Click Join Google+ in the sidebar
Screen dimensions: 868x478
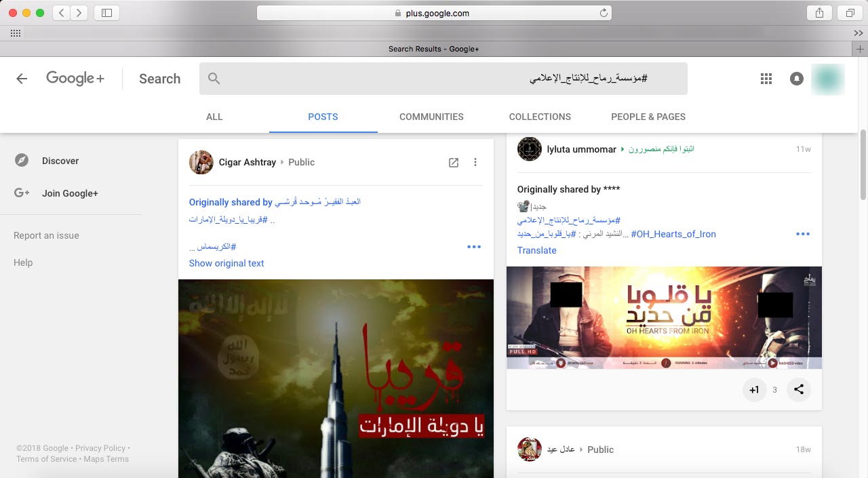(70, 193)
